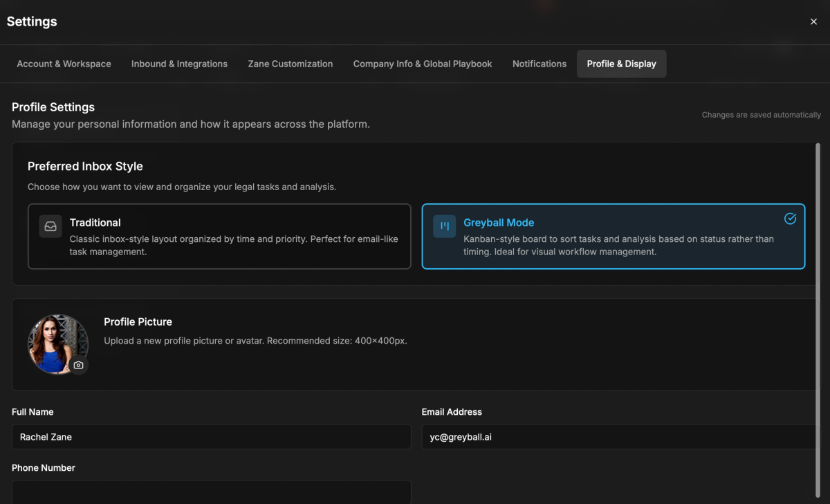Click the inbox tray icon beside Traditional
This screenshot has height=504, width=830.
pyautogui.click(x=50, y=226)
